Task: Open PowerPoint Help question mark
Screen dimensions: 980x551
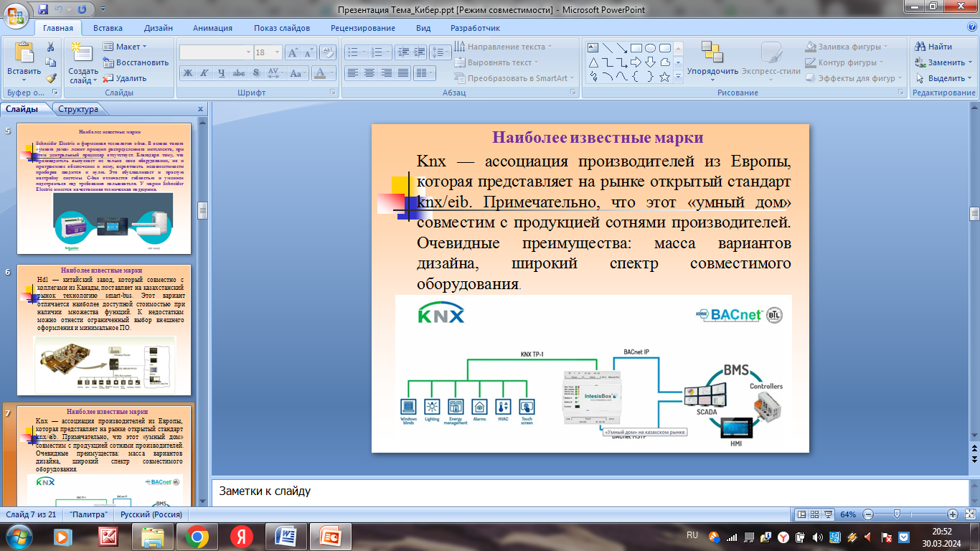Action: (972, 27)
